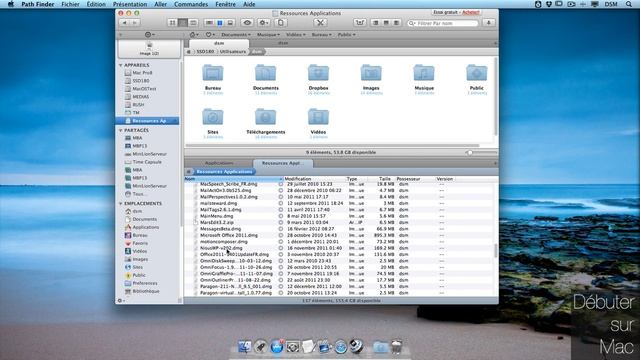Adjust the icon size slider in status bar

click(x=470, y=153)
